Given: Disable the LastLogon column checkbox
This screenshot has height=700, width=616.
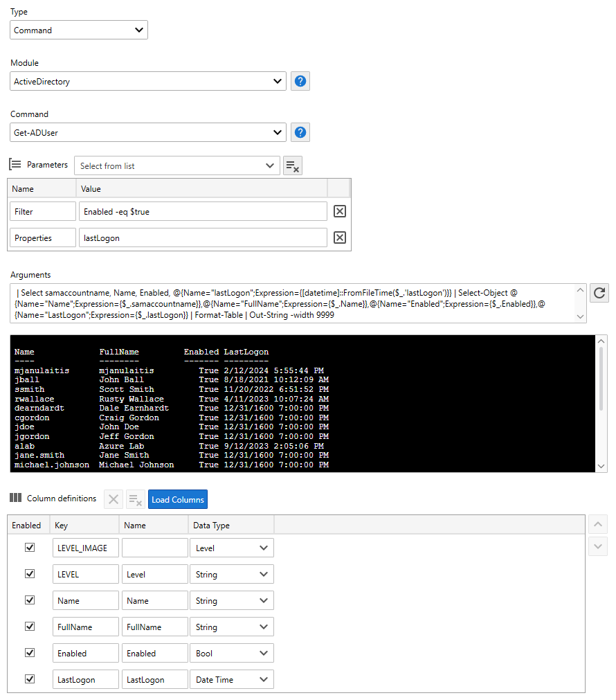Looking at the screenshot, I should [x=29, y=679].
